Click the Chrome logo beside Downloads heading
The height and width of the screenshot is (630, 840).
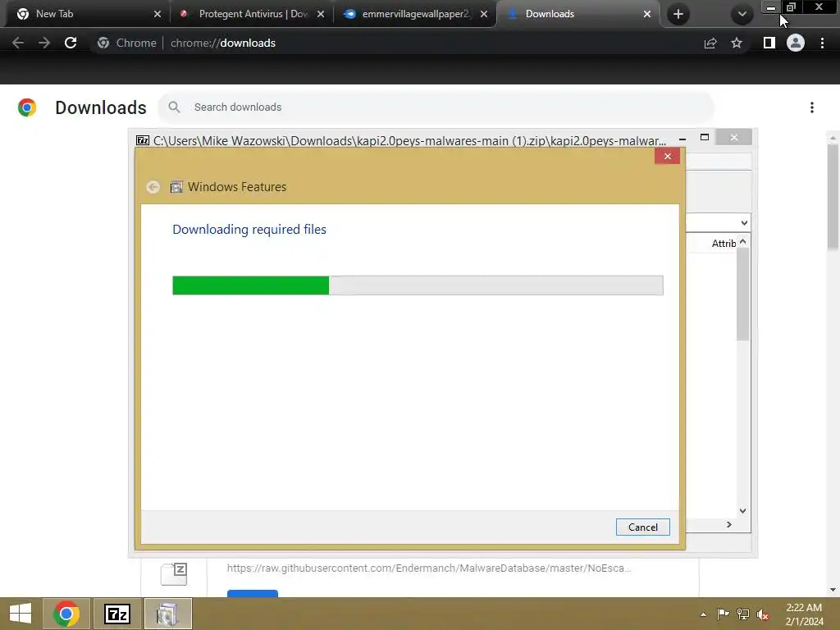pos(27,107)
